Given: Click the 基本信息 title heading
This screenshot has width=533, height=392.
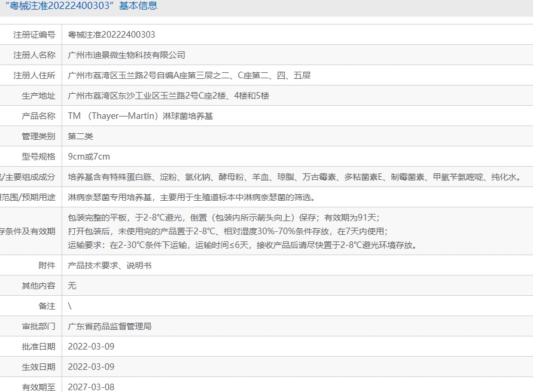Looking at the screenshot, I should click(x=79, y=6).
